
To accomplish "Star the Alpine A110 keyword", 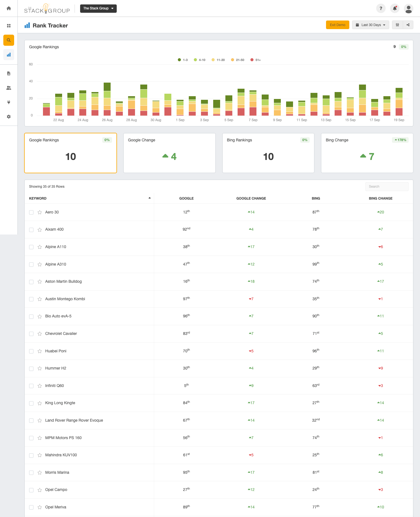I will point(40,247).
